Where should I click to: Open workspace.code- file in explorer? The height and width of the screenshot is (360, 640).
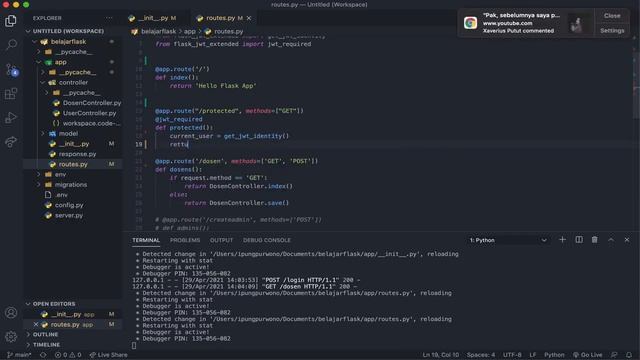[x=91, y=123]
